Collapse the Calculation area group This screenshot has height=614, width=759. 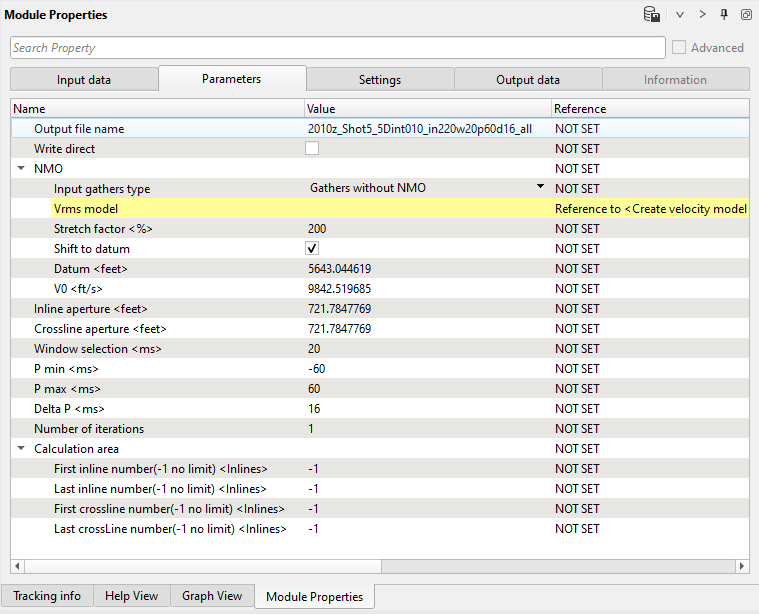coord(21,449)
